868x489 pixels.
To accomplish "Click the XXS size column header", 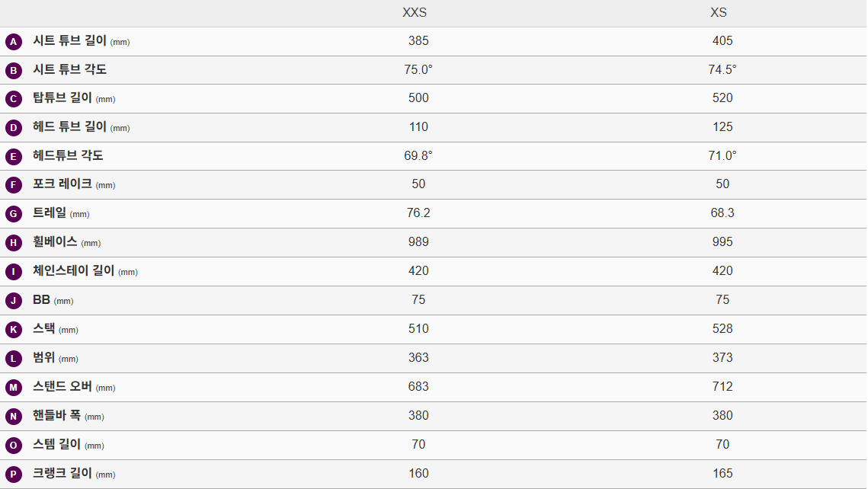I will click(415, 13).
